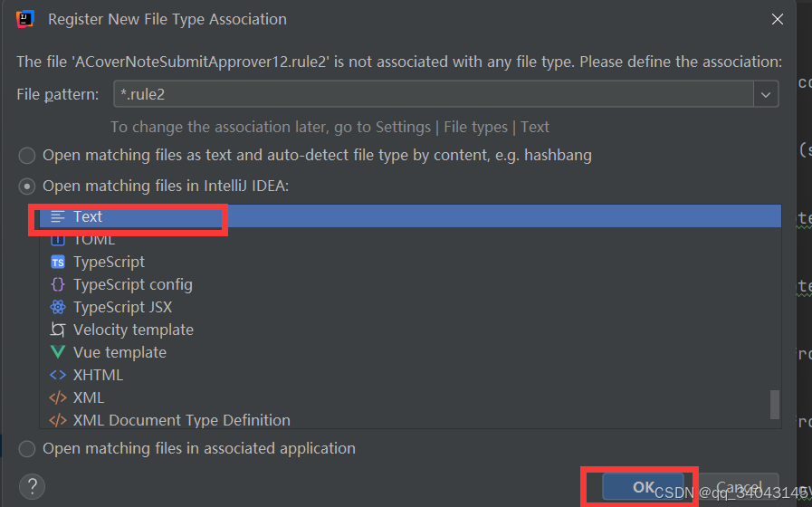Click the XHTML angle brackets icon

click(x=57, y=375)
